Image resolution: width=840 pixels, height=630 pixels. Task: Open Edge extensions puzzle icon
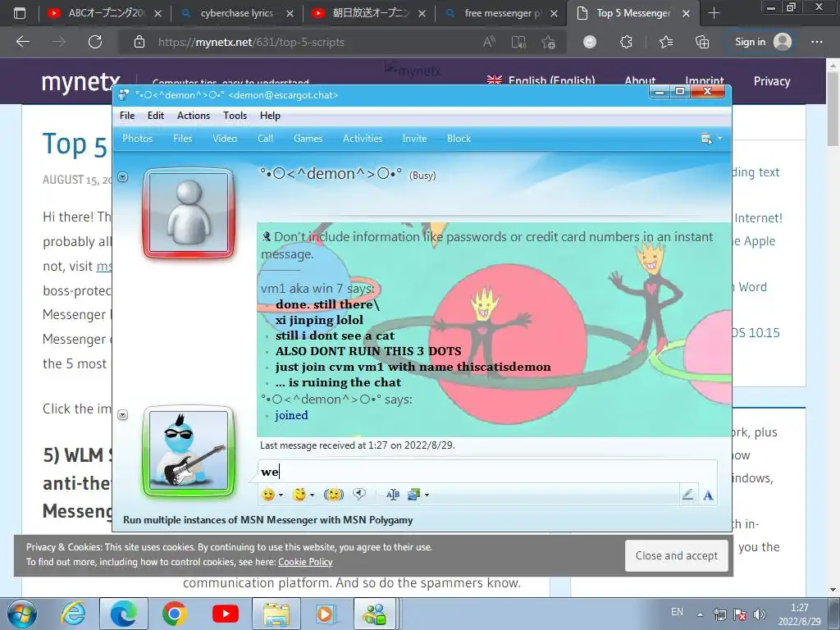626,42
